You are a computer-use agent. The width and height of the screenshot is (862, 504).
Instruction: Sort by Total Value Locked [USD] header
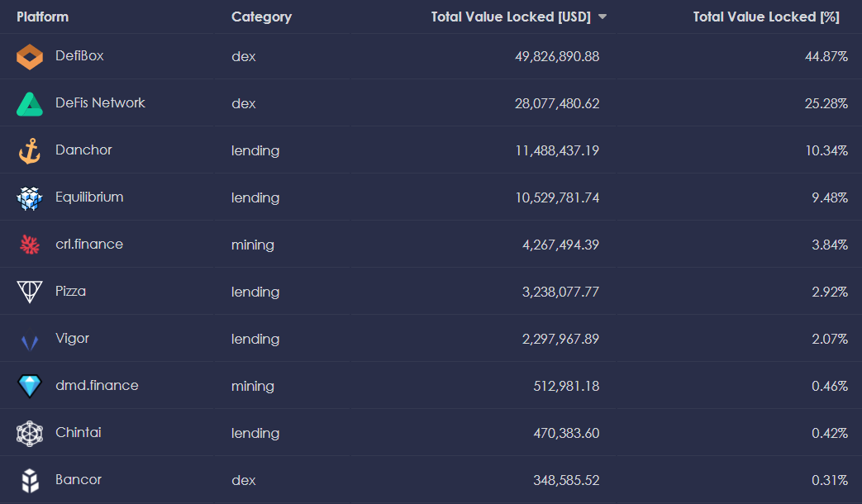[511, 17]
